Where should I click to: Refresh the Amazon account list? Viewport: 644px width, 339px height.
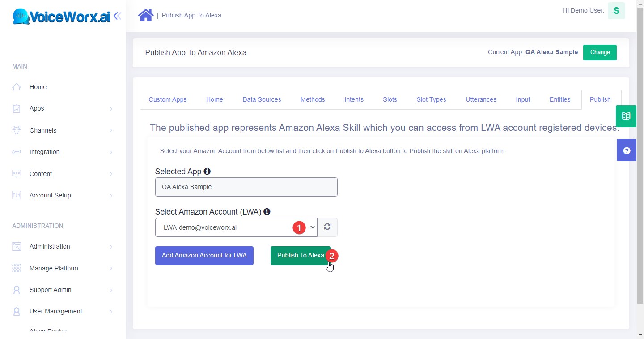pos(327,227)
